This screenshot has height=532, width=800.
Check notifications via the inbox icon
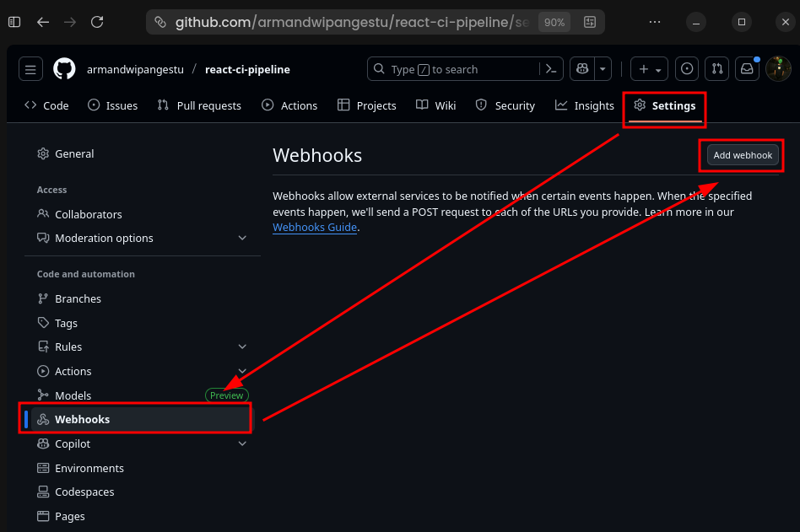pos(747,68)
